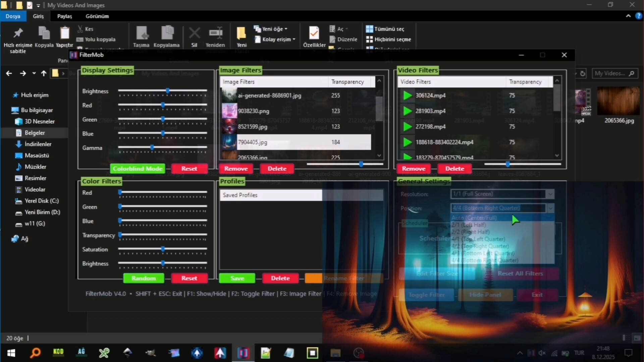Image resolution: width=644 pixels, height=362 pixels.
Task: Open OBS Studio from the taskbar
Action: pyautogui.click(x=359, y=353)
